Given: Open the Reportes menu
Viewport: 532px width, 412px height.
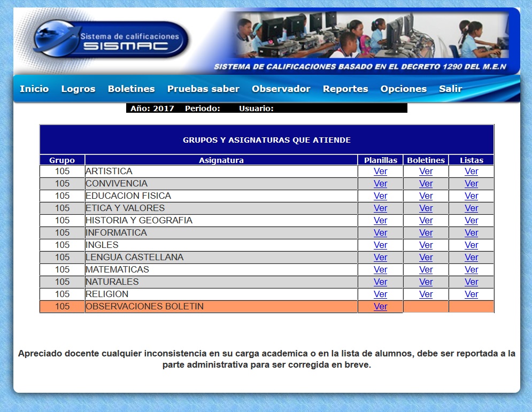Looking at the screenshot, I should pos(345,89).
